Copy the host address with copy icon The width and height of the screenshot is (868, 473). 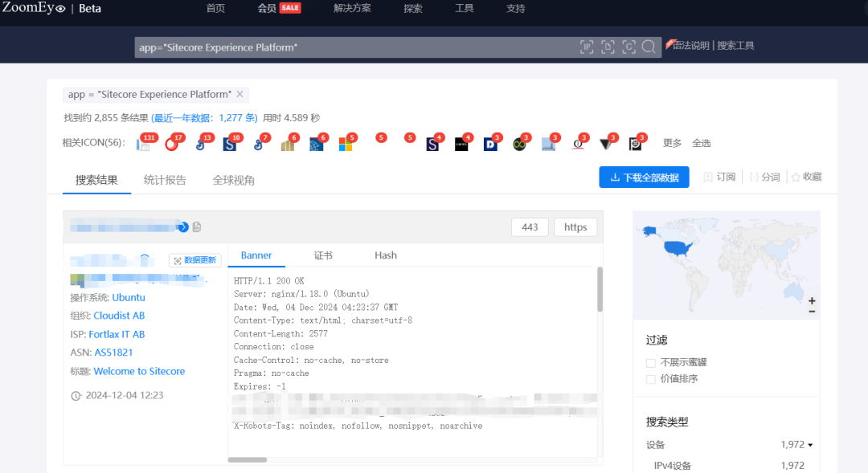(197, 226)
